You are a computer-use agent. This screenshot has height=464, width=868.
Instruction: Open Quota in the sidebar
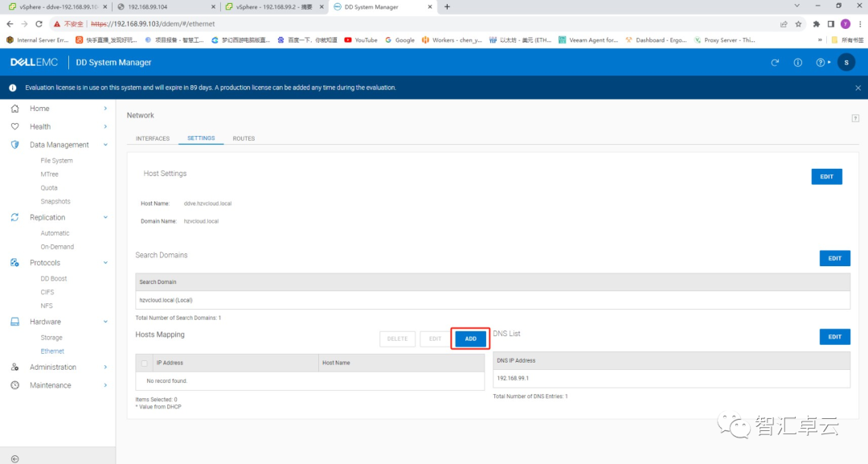tap(49, 187)
